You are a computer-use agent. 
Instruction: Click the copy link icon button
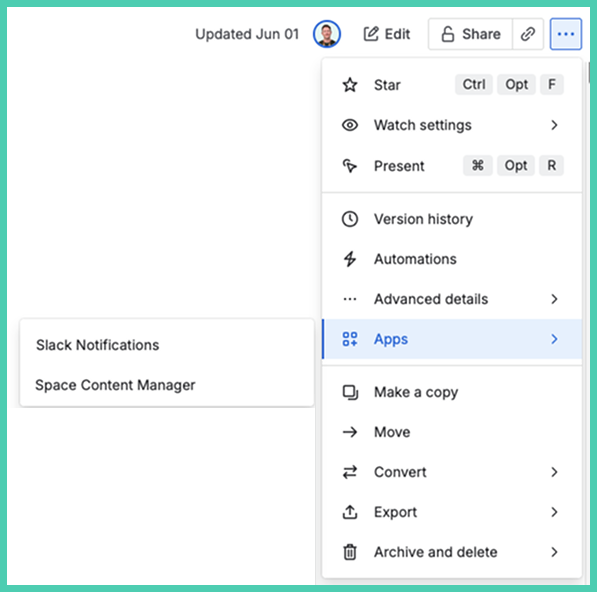528,34
